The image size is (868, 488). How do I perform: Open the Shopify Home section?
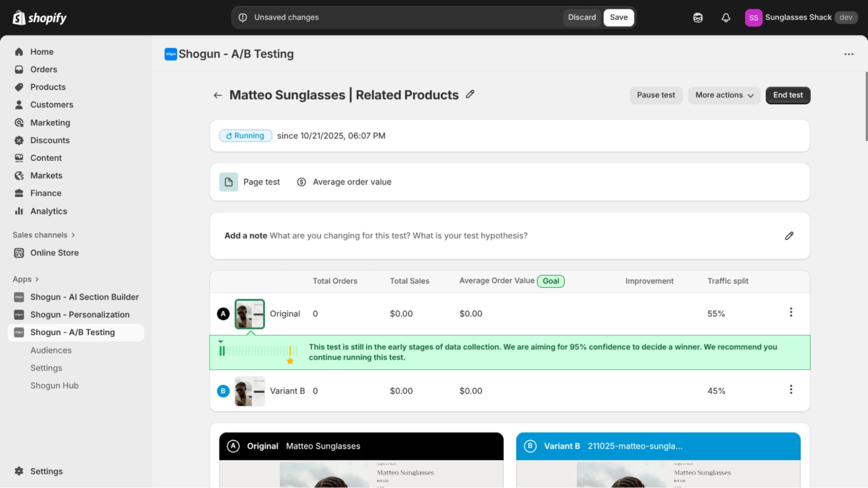[42, 52]
